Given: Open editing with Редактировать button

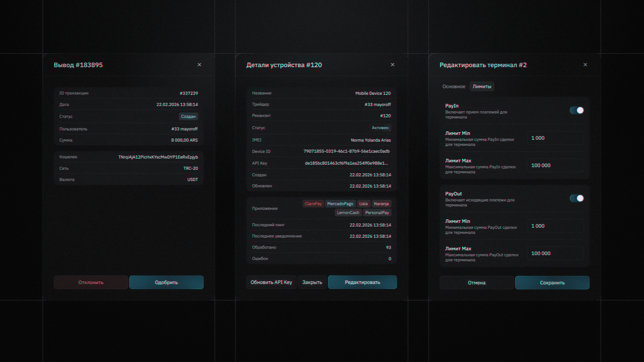Looking at the screenshot, I should pos(362,282).
